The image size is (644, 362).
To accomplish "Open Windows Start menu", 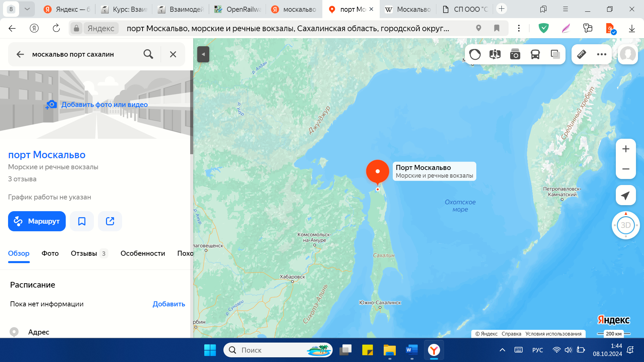I will pyautogui.click(x=210, y=350).
